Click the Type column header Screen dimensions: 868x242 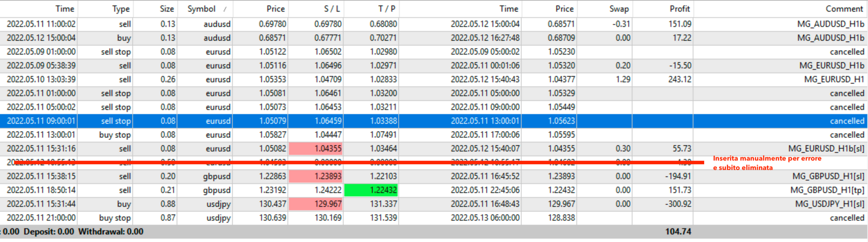coord(105,9)
